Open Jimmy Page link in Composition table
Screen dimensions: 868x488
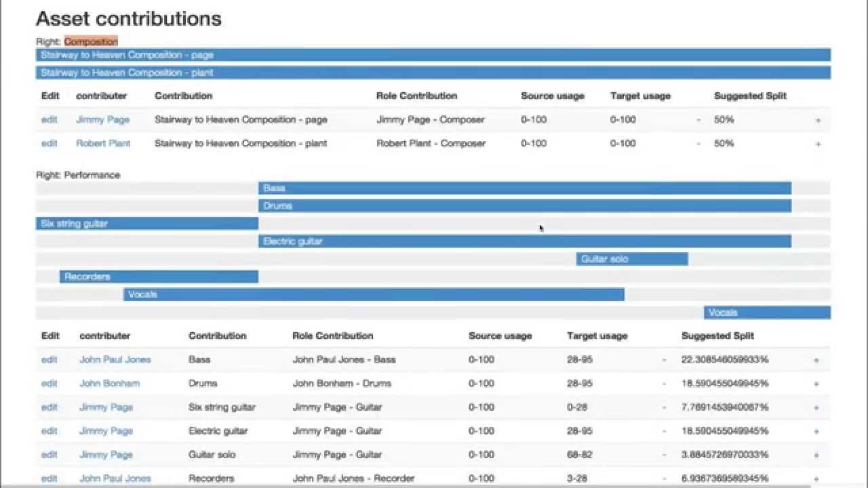(102, 119)
